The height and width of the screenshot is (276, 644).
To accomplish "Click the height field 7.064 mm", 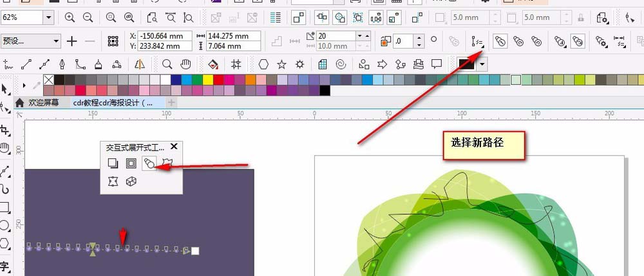I will coord(233,46).
